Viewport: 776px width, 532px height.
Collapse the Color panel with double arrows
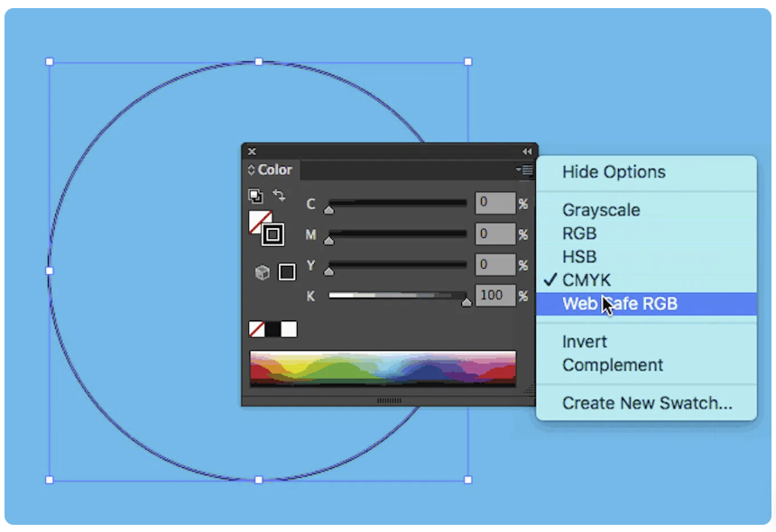[x=527, y=151]
